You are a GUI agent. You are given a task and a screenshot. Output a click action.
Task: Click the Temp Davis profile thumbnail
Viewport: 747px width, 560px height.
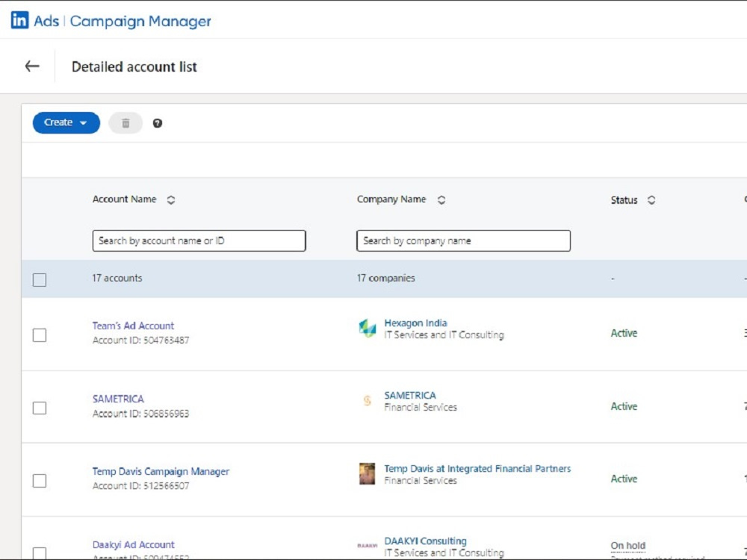368,474
